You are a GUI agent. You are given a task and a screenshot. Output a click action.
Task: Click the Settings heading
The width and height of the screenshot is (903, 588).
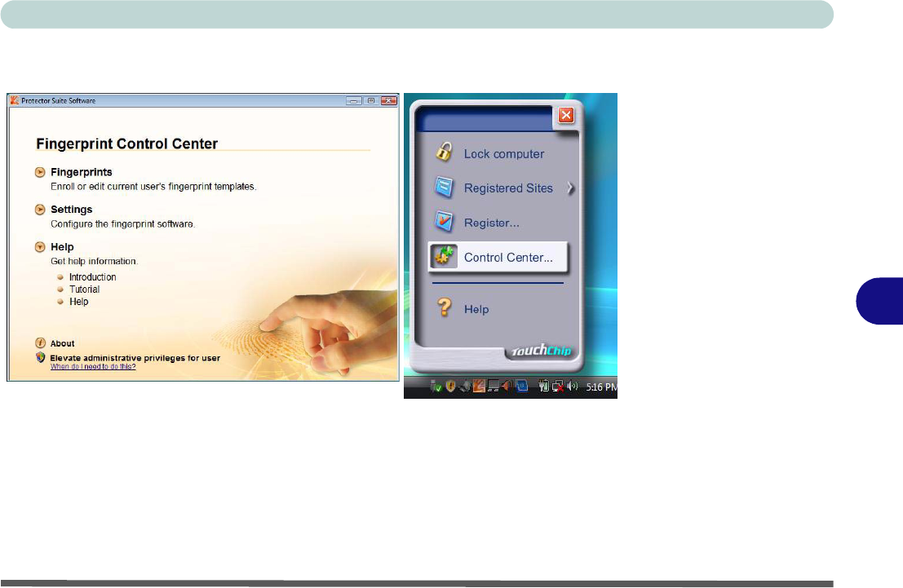pyautogui.click(x=72, y=210)
